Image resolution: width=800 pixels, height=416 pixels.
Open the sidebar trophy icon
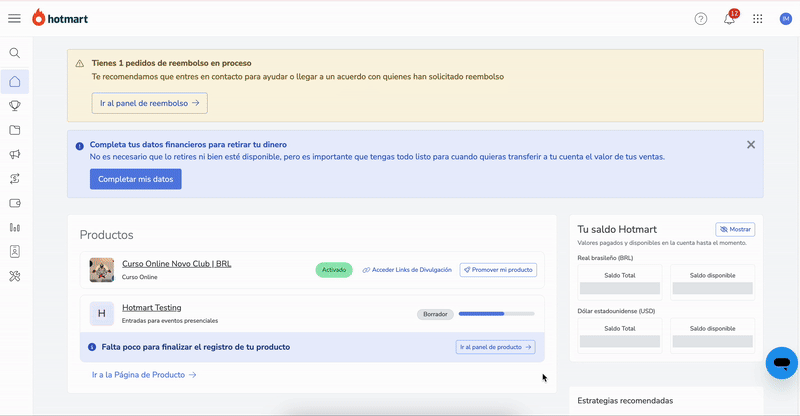15,106
